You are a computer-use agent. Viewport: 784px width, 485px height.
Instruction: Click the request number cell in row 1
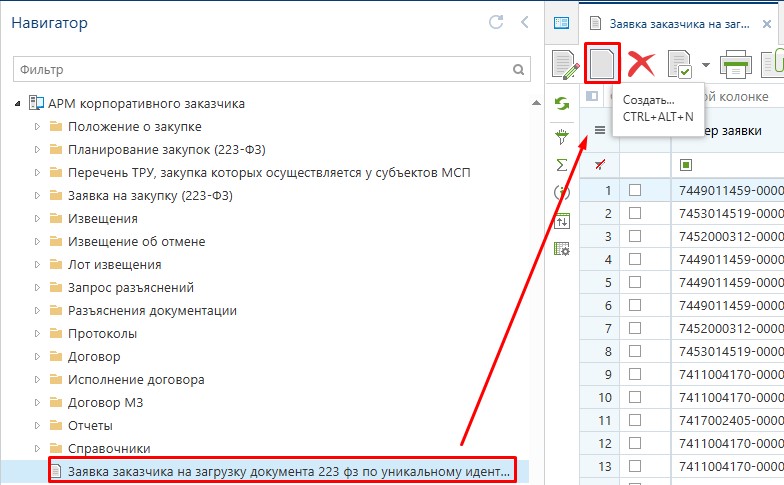tap(730, 190)
